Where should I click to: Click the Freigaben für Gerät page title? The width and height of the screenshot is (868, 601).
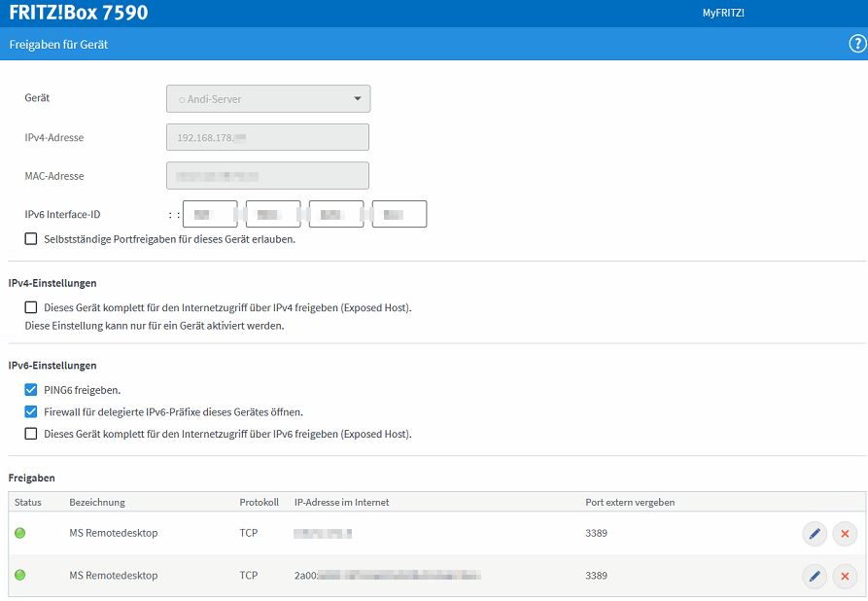pyautogui.click(x=58, y=45)
